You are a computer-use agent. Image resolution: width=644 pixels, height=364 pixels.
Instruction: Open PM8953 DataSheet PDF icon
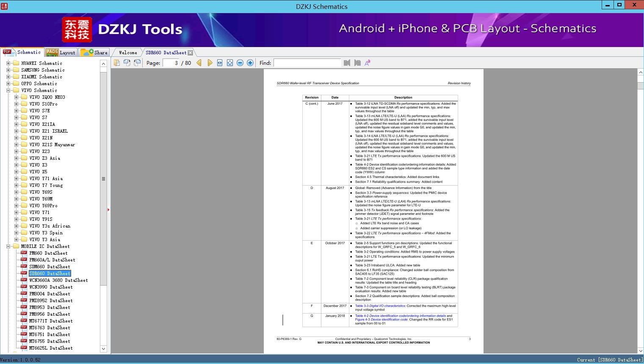tap(24, 307)
